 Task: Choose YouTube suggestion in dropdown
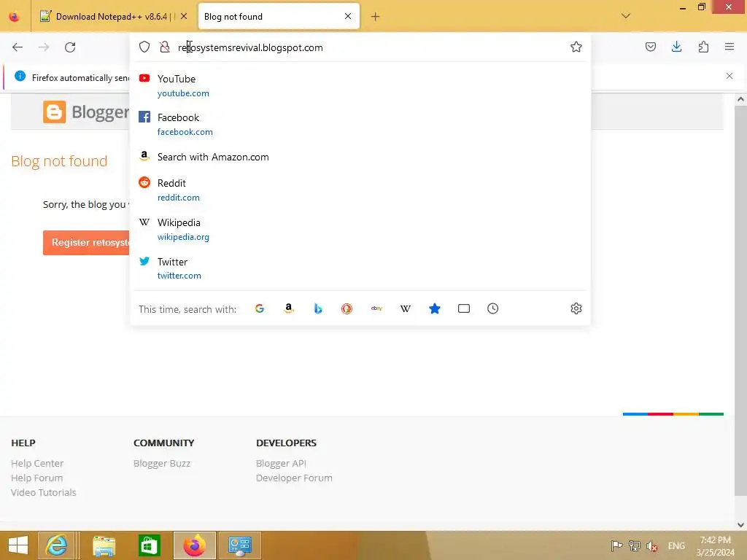tap(360, 85)
